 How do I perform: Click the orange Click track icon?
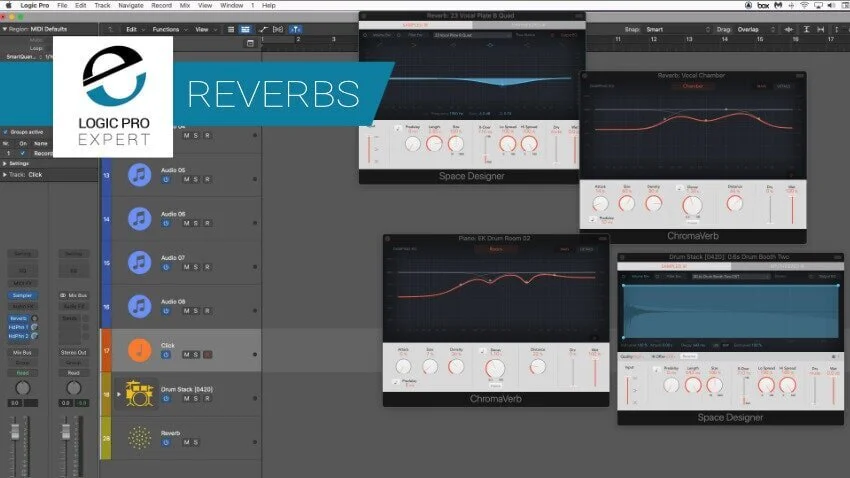pyautogui.click(x=139, y=350)
